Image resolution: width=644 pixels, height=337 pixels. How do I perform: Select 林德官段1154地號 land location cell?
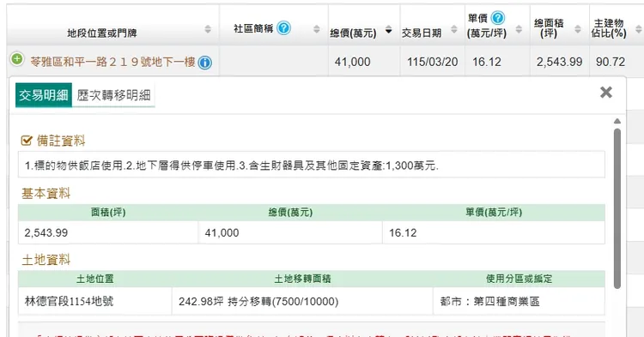pyautogui.click(x=94, y=301)
